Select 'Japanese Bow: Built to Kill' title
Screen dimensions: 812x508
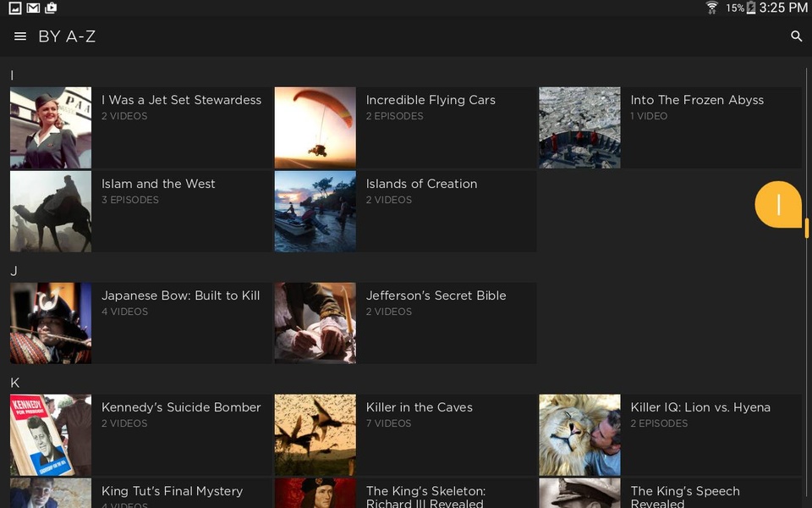coord(181,295)
